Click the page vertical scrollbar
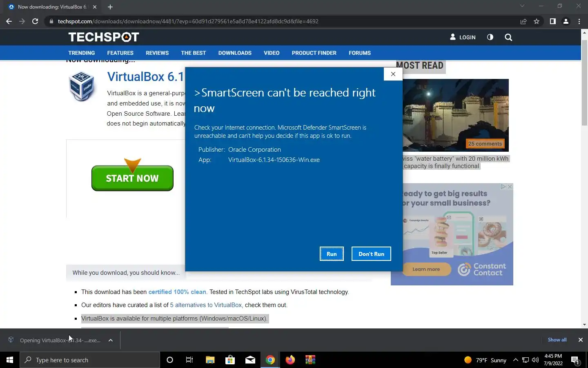Screen dimensions: 588x368 tap(584, 83)
